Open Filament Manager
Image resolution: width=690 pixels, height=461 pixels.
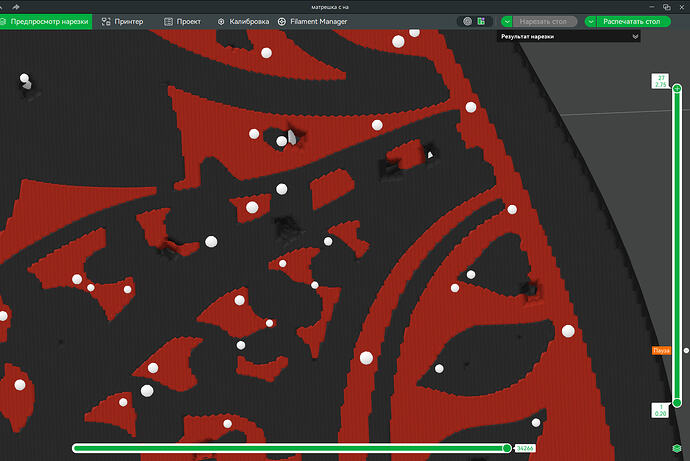[312, 22]
